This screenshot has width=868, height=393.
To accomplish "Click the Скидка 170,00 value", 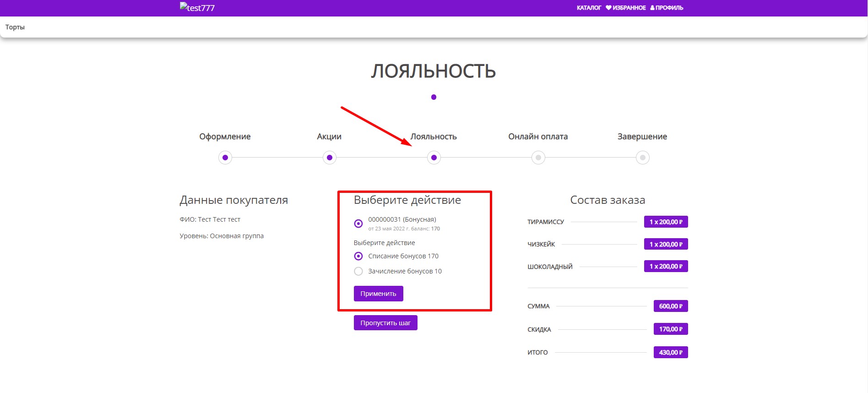I will pos(671,329).
